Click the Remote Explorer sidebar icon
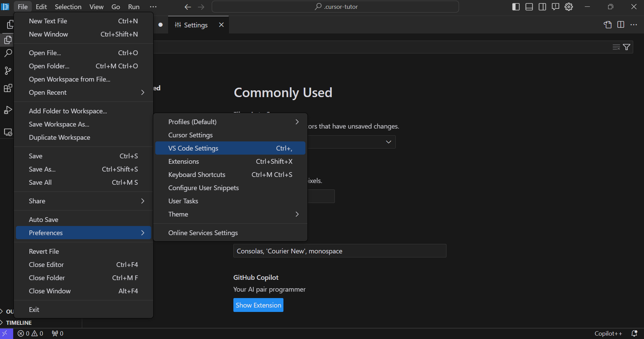This screenshot has height=339, width=644. [x=8, y=132]
